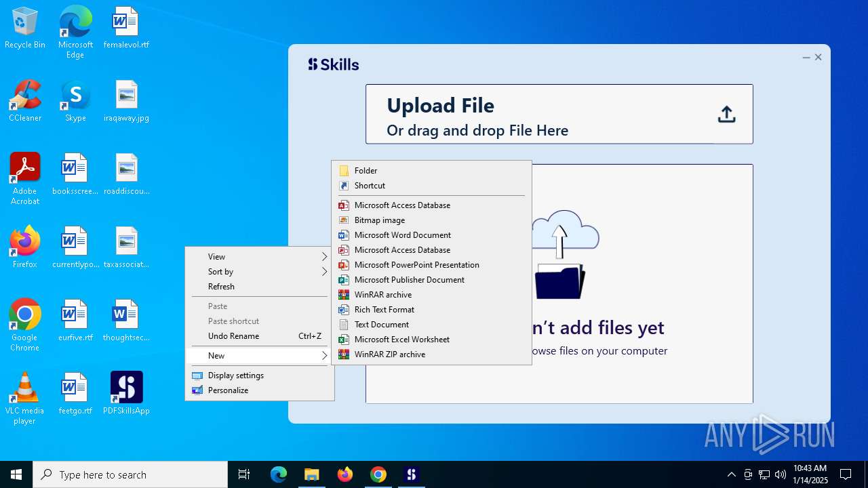Select the femalevol.rtf desktop file
The width and height of the screenshot is (868, 488).
[x=126, y=27]
